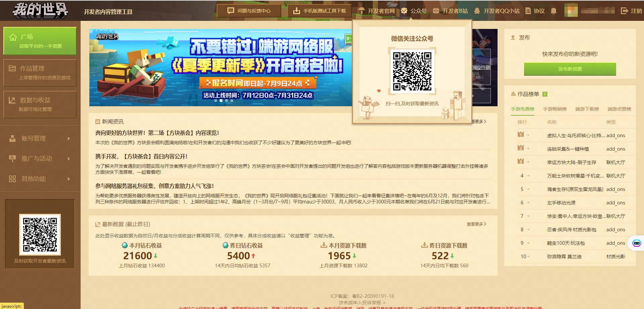Click rank 1 crown icon

[521, 134]
